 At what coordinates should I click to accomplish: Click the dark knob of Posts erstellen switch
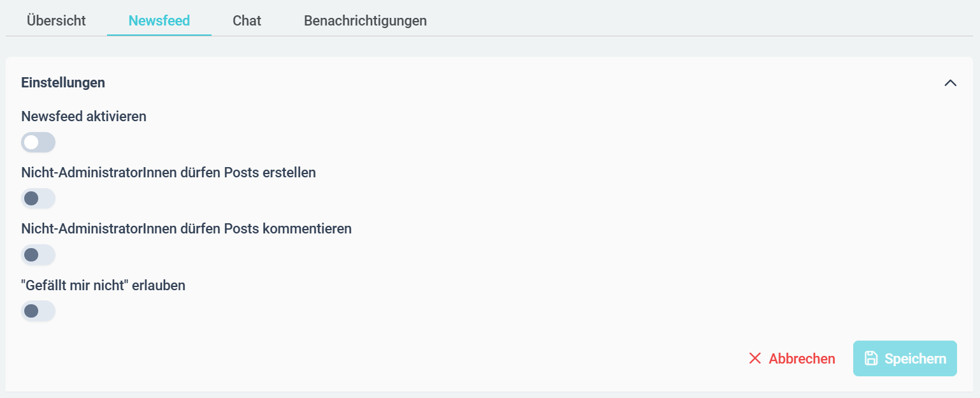(31, 198)
